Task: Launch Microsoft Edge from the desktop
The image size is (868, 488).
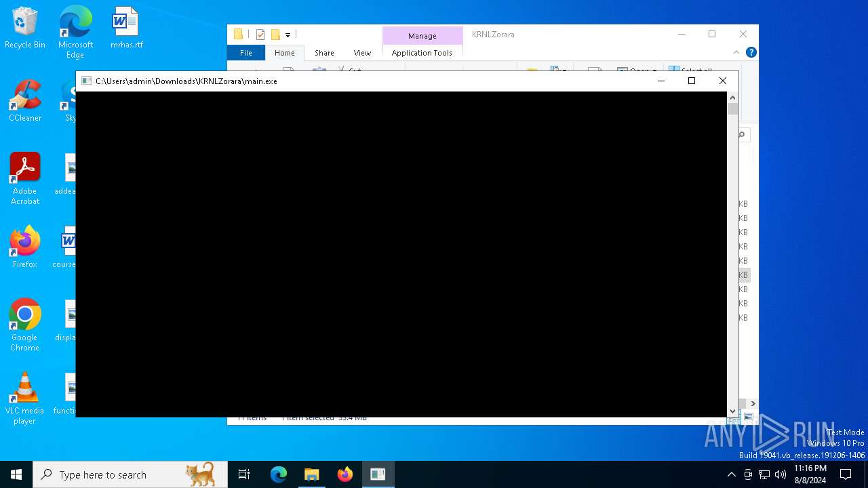Action: 75,33
